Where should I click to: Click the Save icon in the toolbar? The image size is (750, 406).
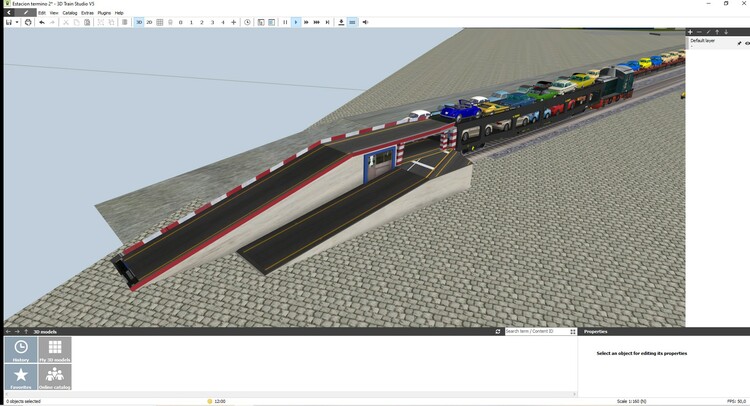9,22
